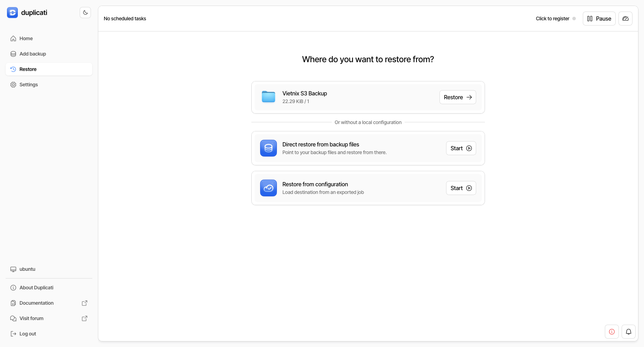Click the Log out arrow icon
The height and width of the screenshot is (347, 644).
[13, 334]
